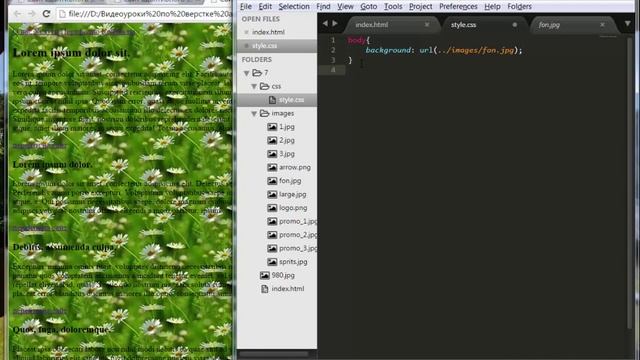Open logo.png image file icon
This screenshot has width=640, height=360.
pos(272,208)
